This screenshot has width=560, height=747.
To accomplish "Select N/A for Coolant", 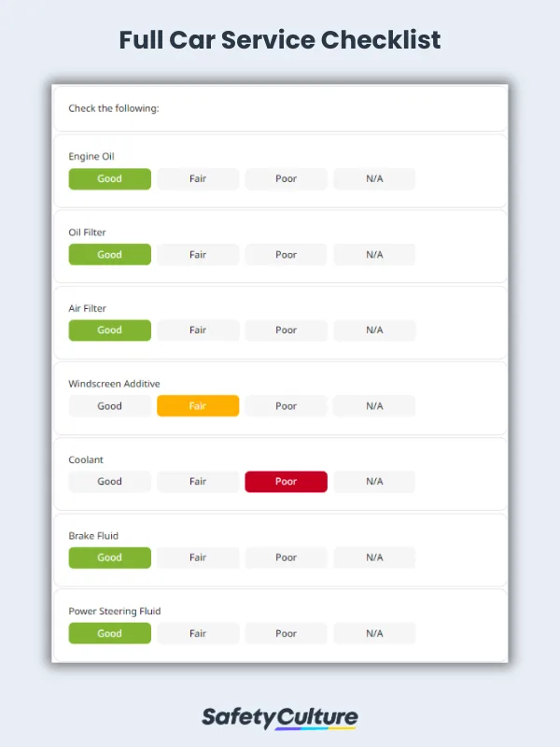I will point(374,482).
